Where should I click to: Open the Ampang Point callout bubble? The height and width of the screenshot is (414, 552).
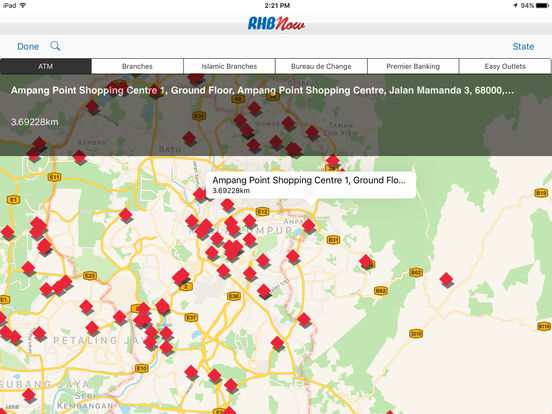pyautogui.click(x=311, y=185)
